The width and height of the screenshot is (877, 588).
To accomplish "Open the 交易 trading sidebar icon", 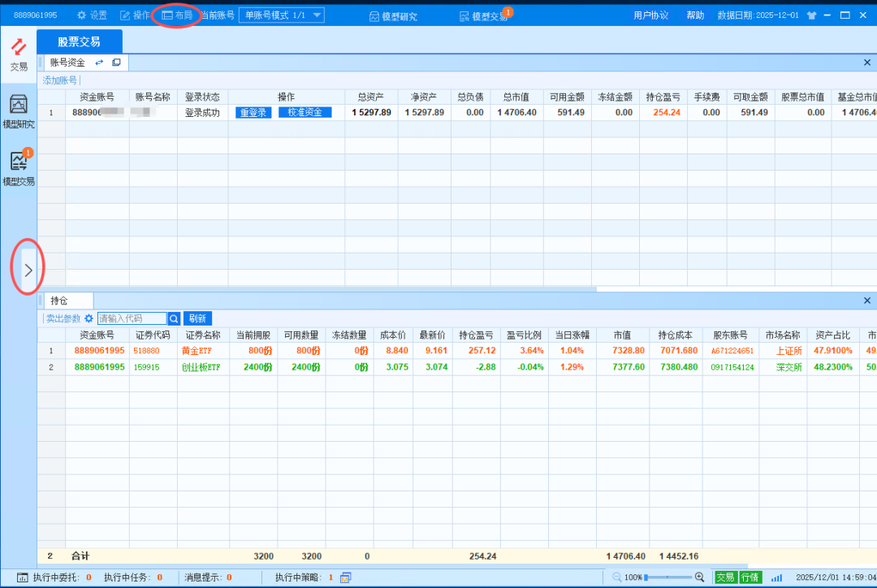I will coord(18,54).
